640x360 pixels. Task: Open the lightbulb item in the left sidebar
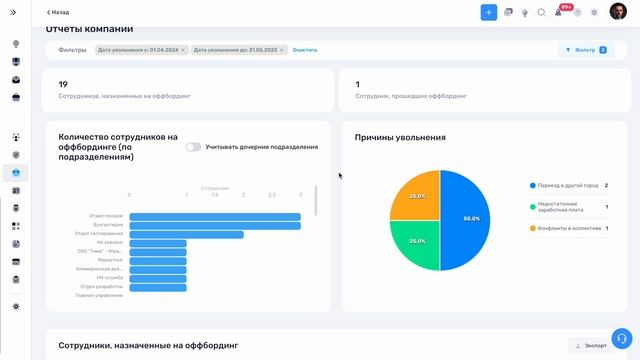pyautogui.click(x=16, y=44)
